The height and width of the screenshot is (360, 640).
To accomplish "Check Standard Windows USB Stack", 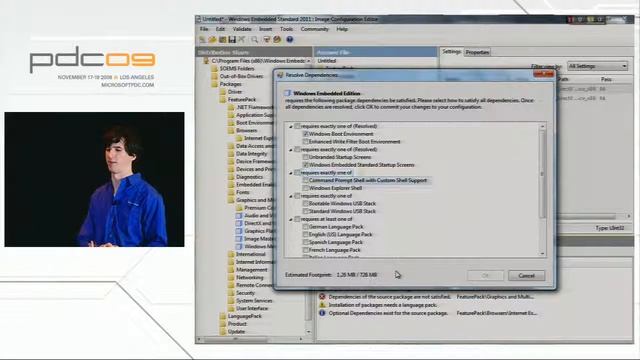I will click(x=305, y=211).
